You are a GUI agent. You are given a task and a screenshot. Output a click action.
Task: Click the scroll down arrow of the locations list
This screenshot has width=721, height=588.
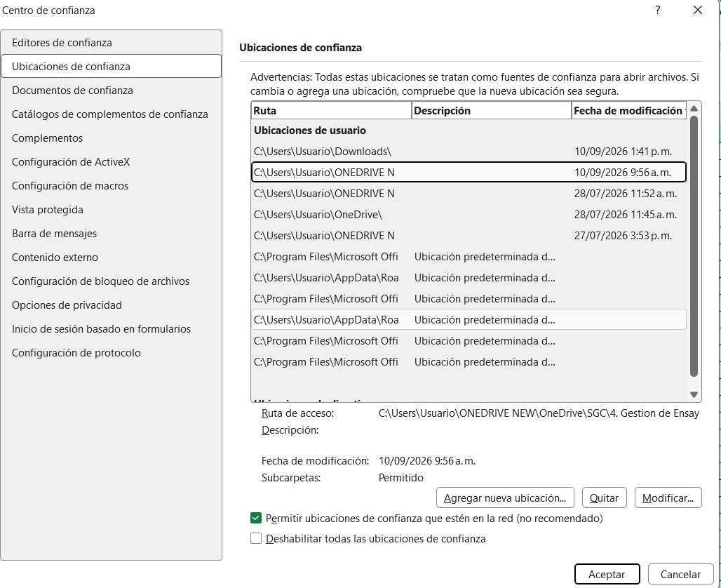point(694,394)
